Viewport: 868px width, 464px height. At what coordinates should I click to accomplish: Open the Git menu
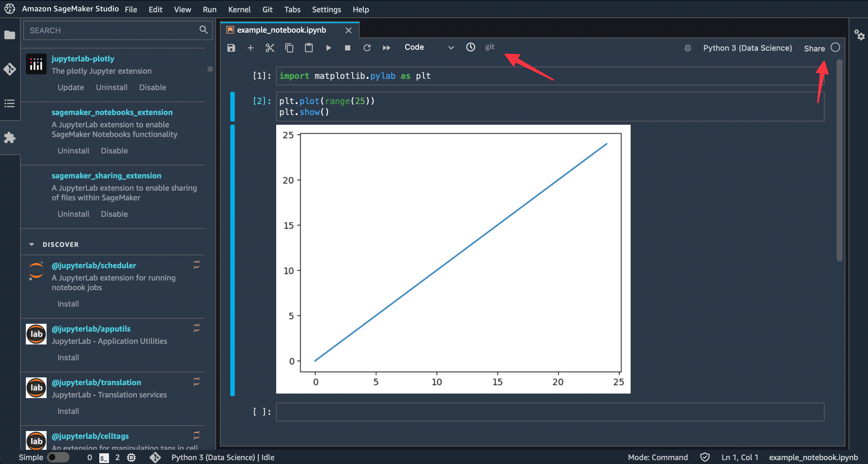coord(267,9)
